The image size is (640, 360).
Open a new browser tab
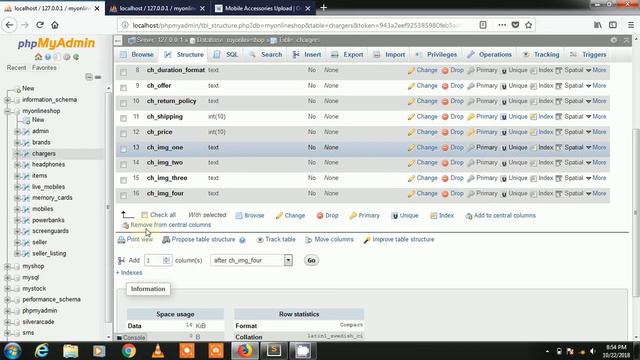click(323, 8)
